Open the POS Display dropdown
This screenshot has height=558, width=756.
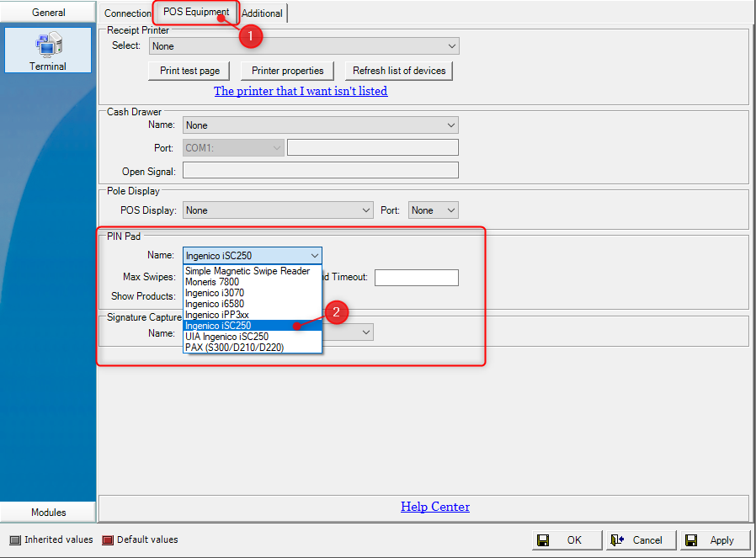(x=278, y=210)
